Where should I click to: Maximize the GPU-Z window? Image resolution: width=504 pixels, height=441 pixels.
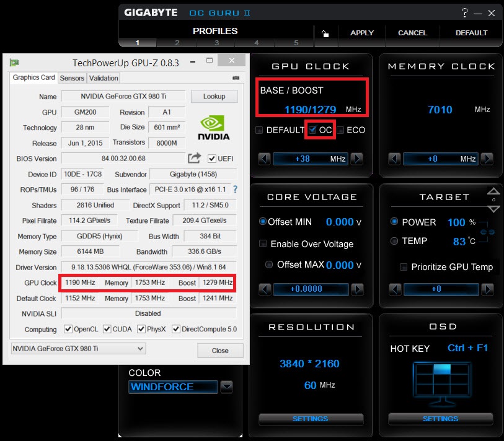210,60
